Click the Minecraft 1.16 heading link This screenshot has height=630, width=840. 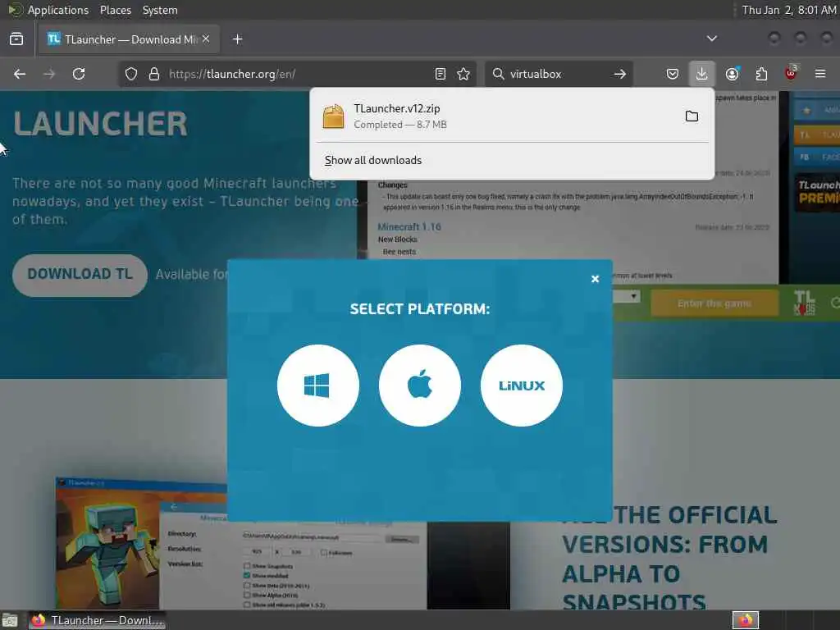(x=409, y=227)
